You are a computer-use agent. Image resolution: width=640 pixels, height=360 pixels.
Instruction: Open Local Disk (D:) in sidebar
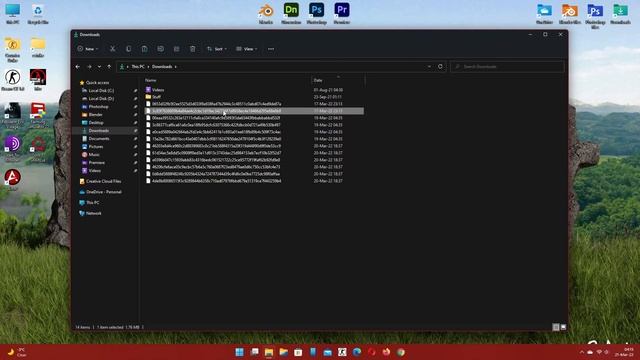tap(101, 99)
